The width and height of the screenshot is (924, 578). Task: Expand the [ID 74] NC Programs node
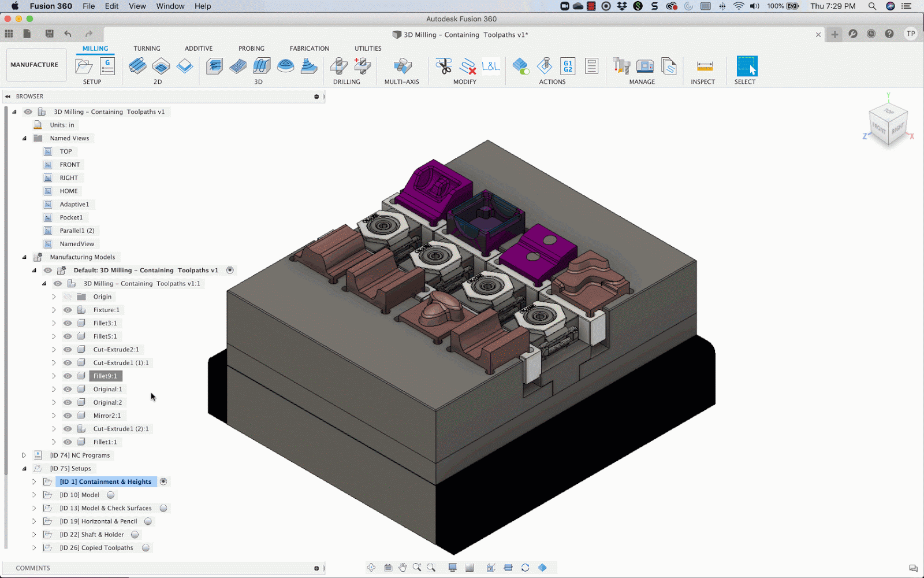click(24, 455)
